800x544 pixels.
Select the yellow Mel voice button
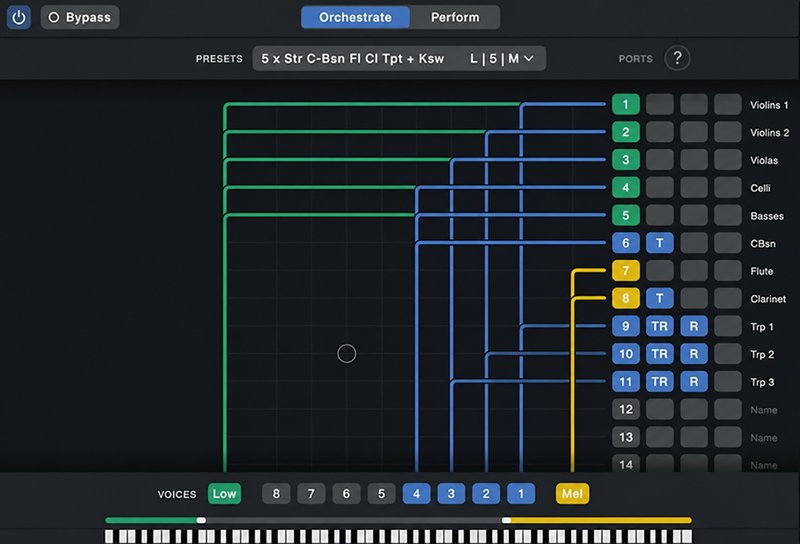(572, 493)
